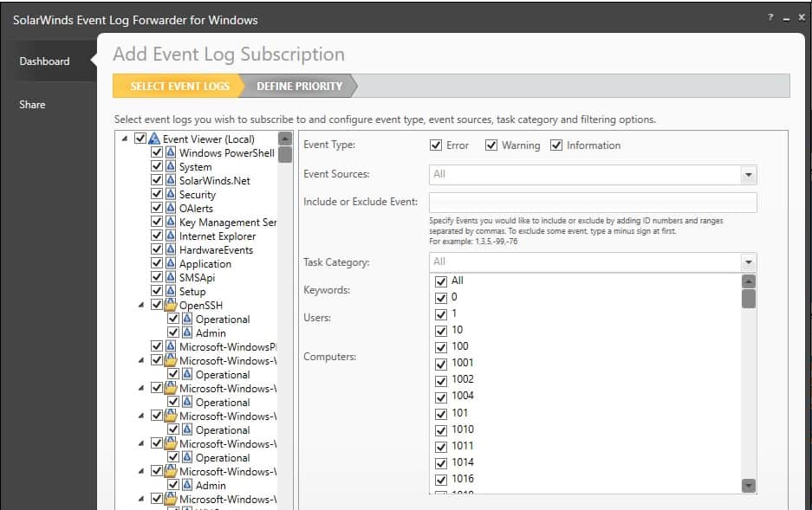812x510 pixels.
Task: Click the task category list scrollbar thumb
Action: click(x=748, y=299)
